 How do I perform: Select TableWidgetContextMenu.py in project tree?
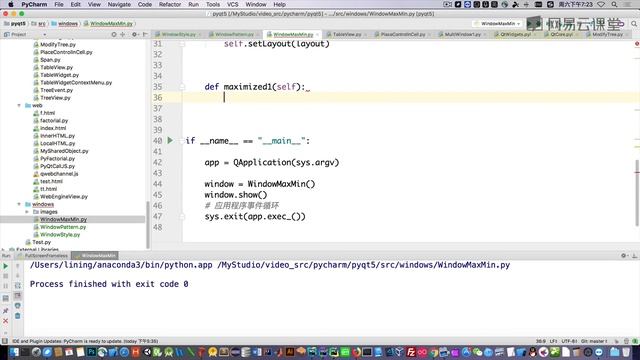tap(76, 83)
